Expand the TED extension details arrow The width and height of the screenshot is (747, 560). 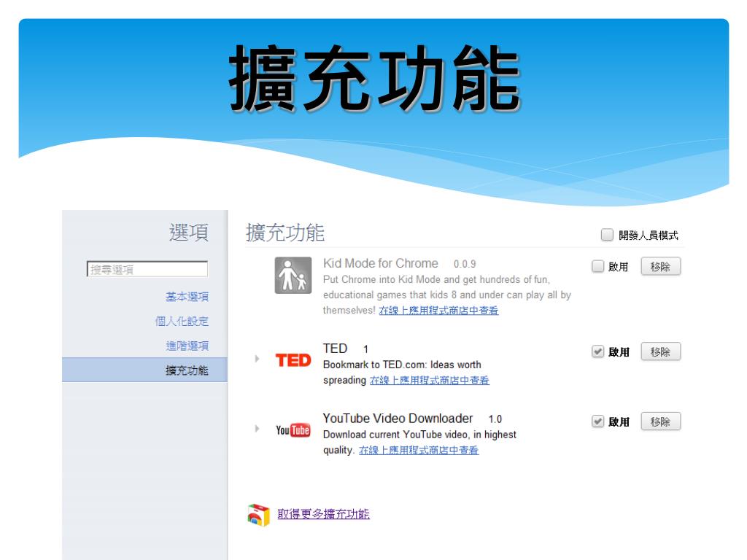tap(257, 359)
